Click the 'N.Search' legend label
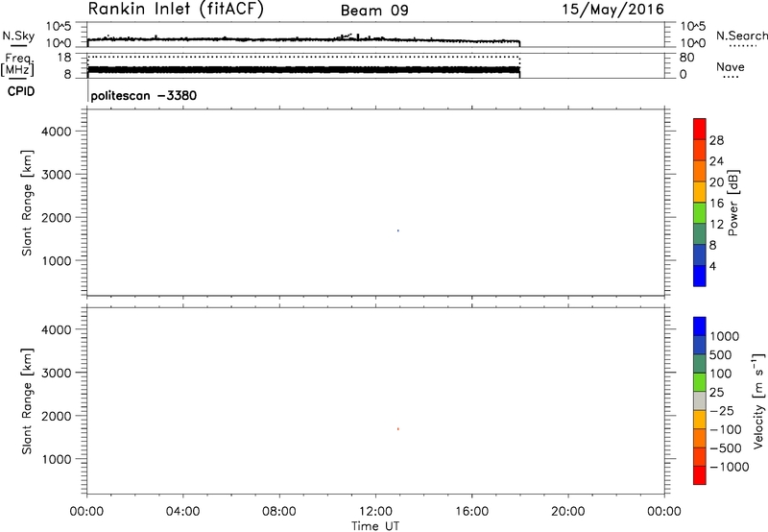The width and height of the screenshot is (768, 532). (x=741, y=36)
